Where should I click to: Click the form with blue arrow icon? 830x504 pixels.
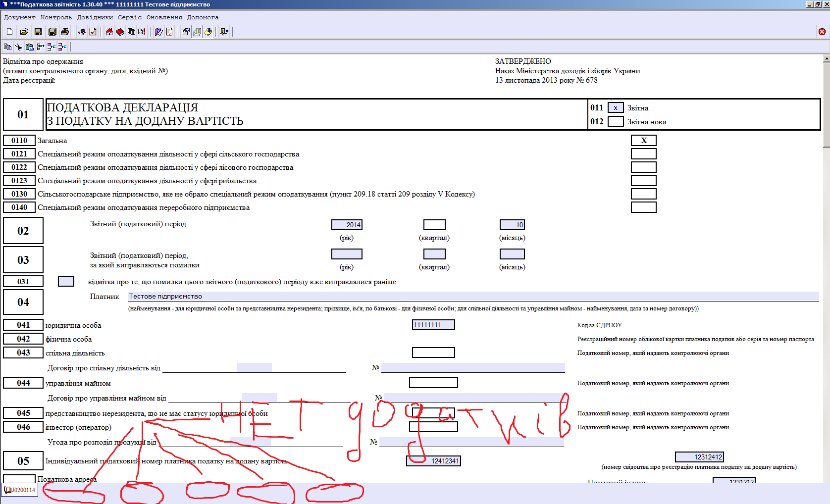[185, 32]
